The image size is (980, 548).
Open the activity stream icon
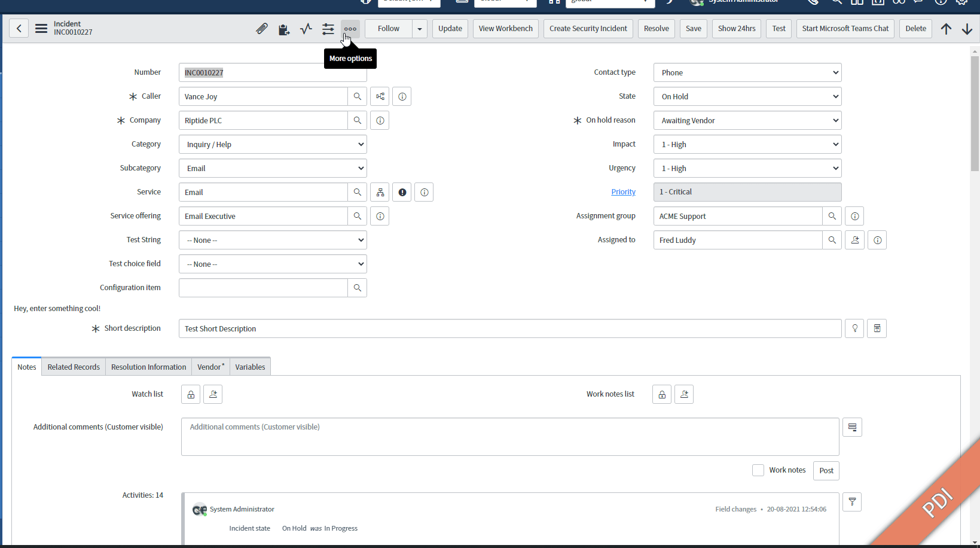pos(306,28)
